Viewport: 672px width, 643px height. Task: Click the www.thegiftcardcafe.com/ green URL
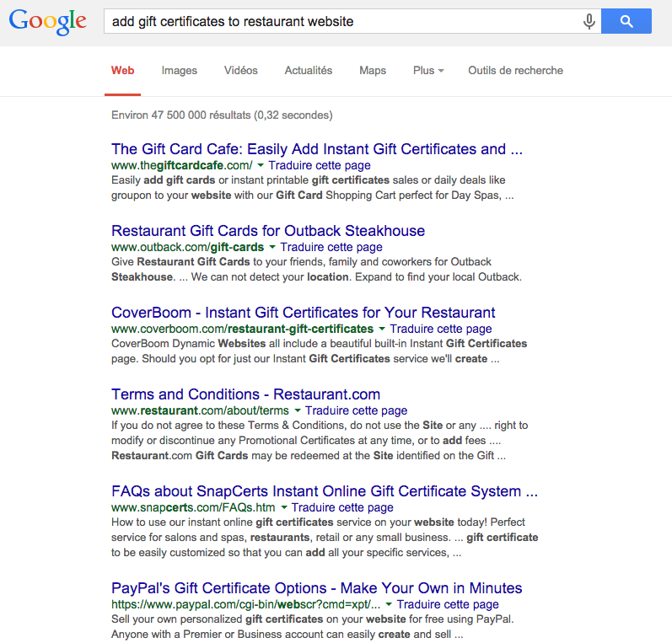click(x=182, y=165)
